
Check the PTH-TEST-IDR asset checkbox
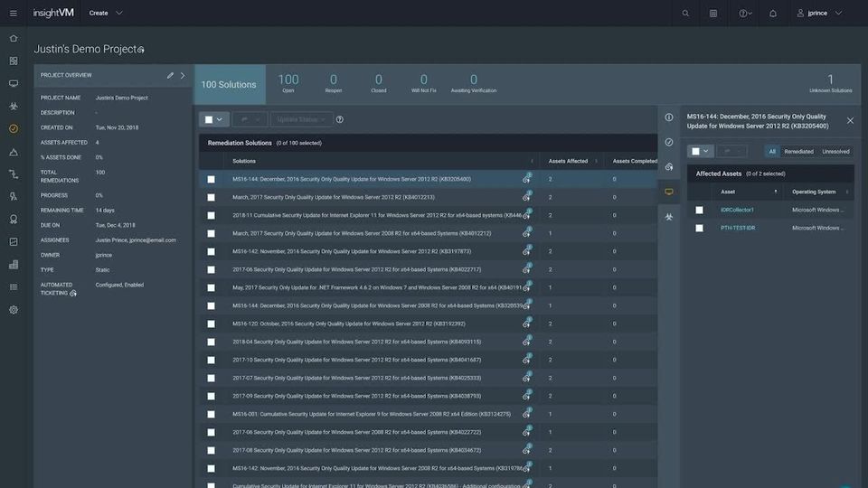pos(699,228)
